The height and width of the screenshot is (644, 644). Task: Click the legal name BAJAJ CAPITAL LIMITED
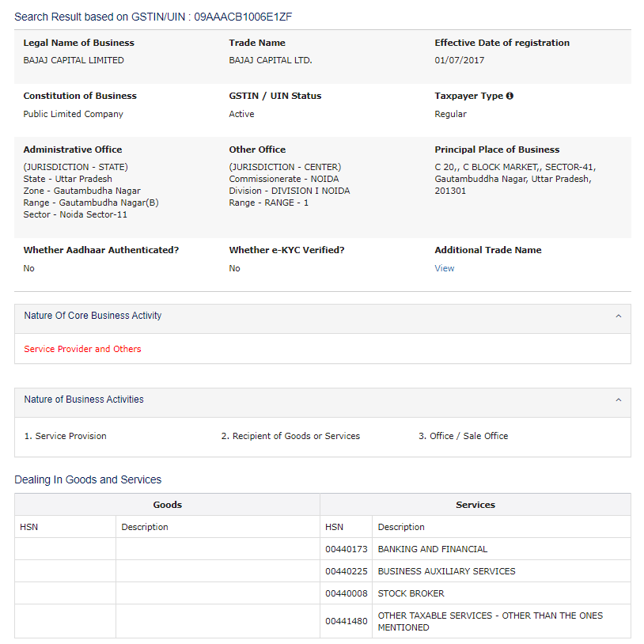(x=74, y=60)
